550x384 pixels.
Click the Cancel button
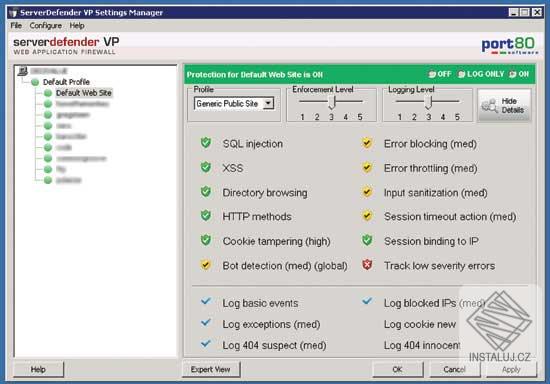point(455,369)
